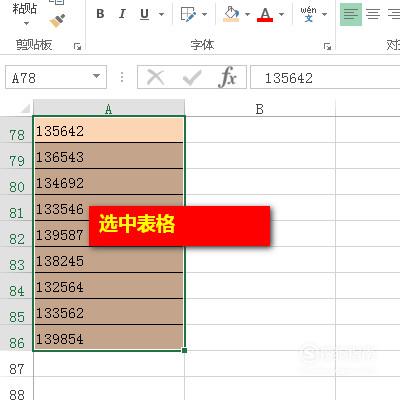This screenshot has width=400, height=400.
Task: Toggle center alignment button
Action: [373, 14]
